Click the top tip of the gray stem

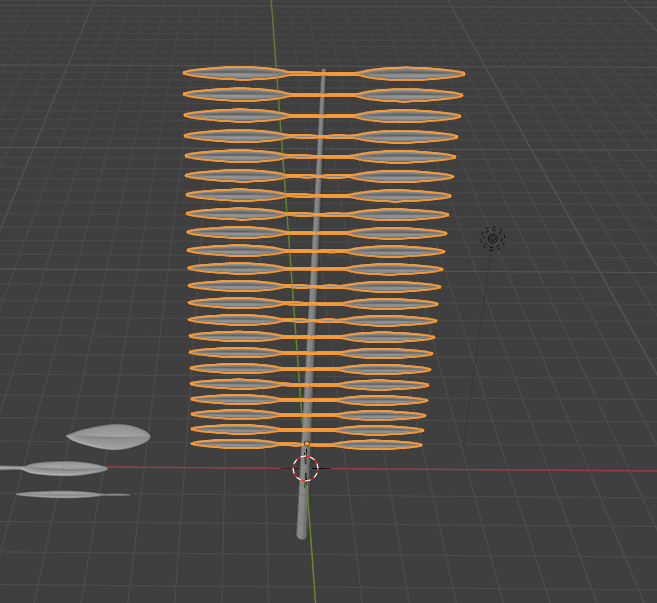point(323,72)
